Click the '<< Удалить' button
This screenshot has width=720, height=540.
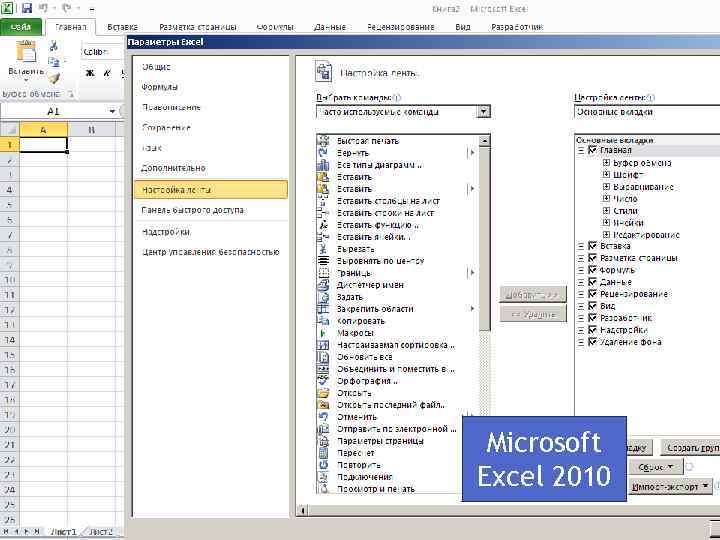pos(533,315)
